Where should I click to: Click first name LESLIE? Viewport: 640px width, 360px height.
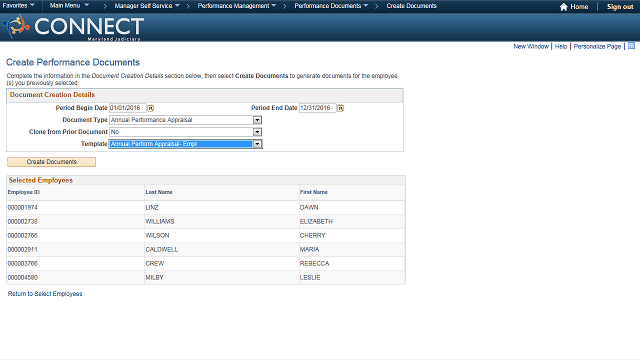310,278
